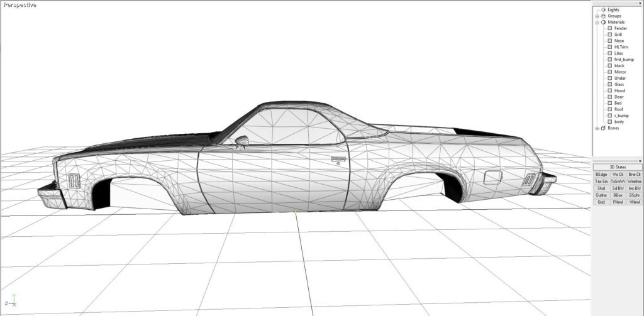Close the 3D States panel
The width and height of the screenshot is (644, 316).
[640, 160]
